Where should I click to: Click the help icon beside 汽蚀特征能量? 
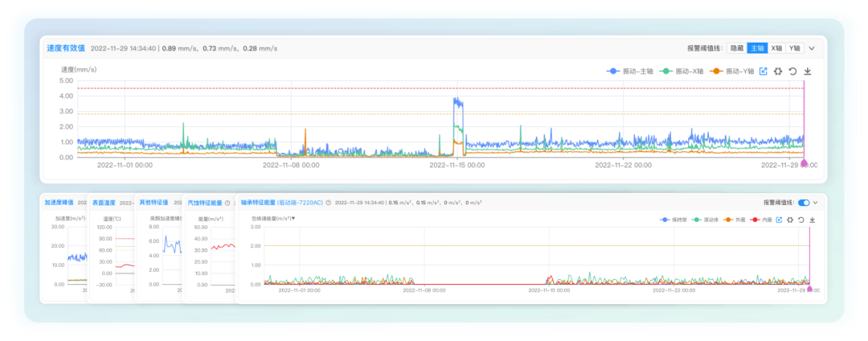pyautogui.click(x=227, y=203)
